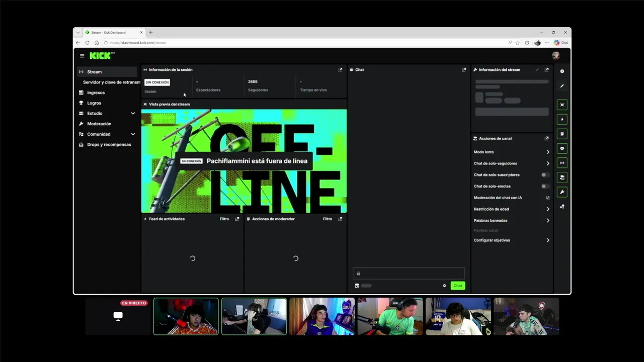Screen dimensions: 644x362
Task: Open Configurar objetivos options arrow
Action: pos(548,240)
